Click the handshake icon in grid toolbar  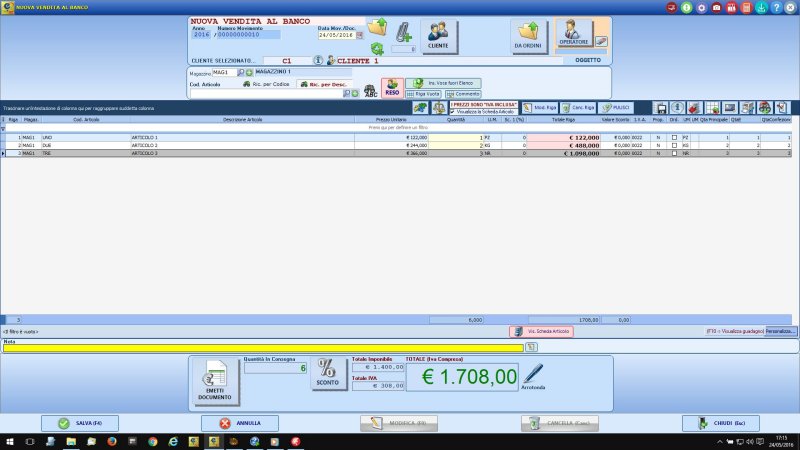coord(420,108)
